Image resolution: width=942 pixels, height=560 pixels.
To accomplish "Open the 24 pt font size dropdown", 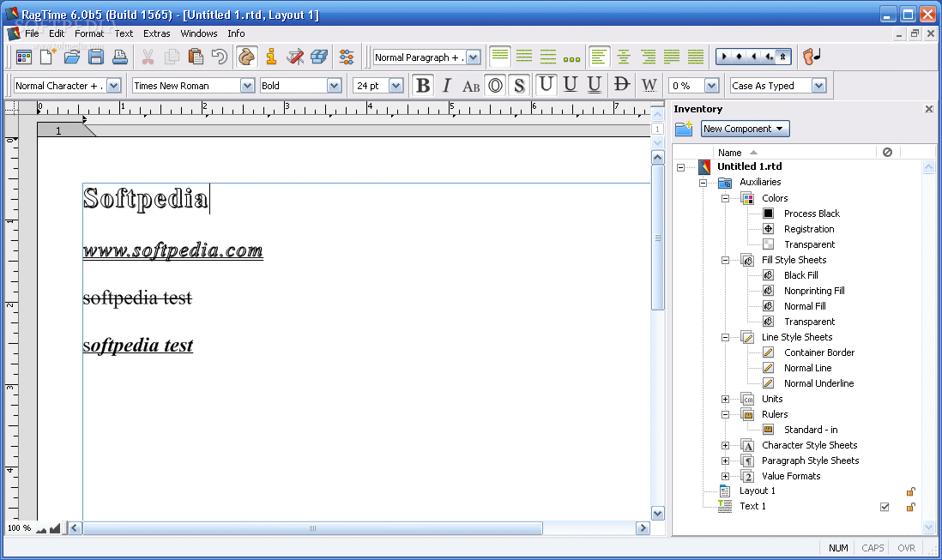I will (x=396, y=86).
